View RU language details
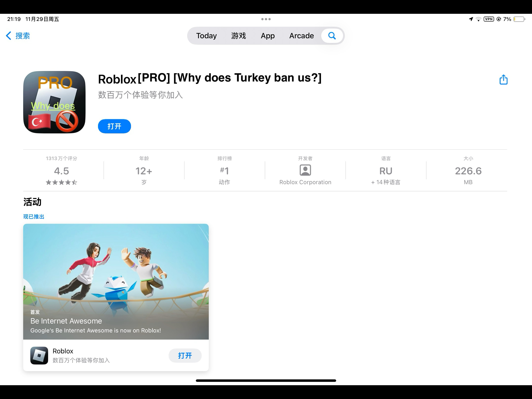The width and height of the screenshot is (532, 399). (386, 171)
